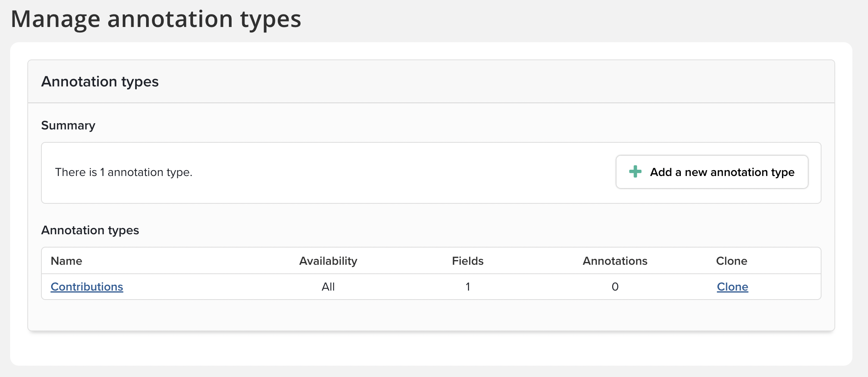Click the Annotation types heading above the table
This screenshot has height=377, width=868.
pos(90,230)
